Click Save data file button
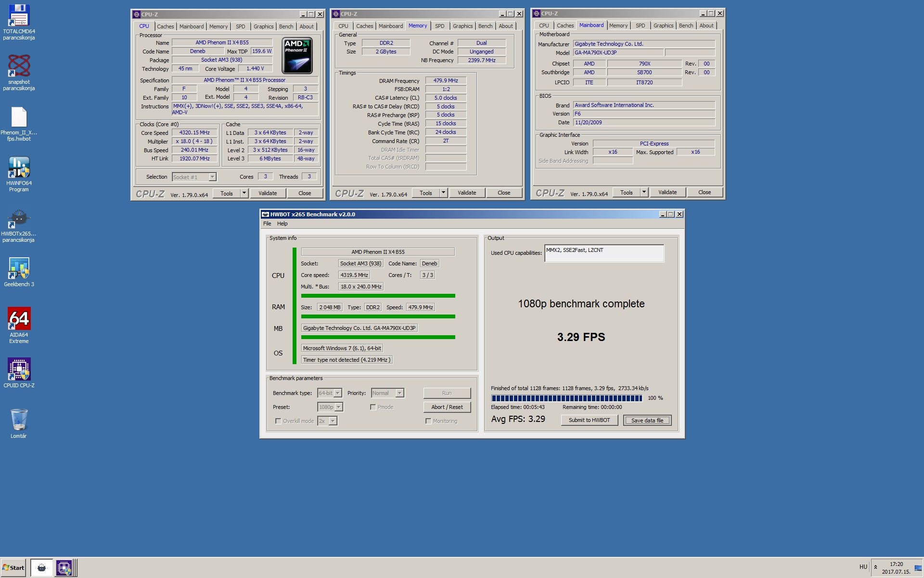 pos(647,420)
